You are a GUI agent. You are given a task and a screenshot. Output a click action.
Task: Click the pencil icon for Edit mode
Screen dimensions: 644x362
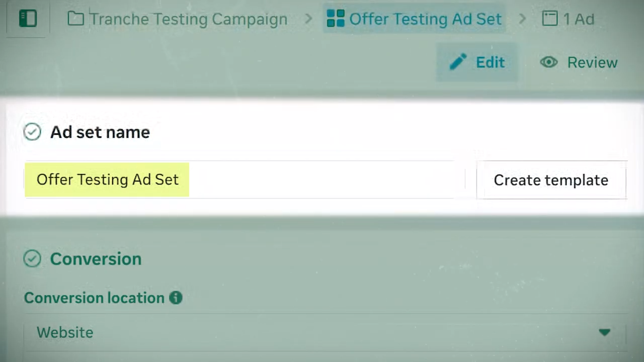tap(458, 62)
